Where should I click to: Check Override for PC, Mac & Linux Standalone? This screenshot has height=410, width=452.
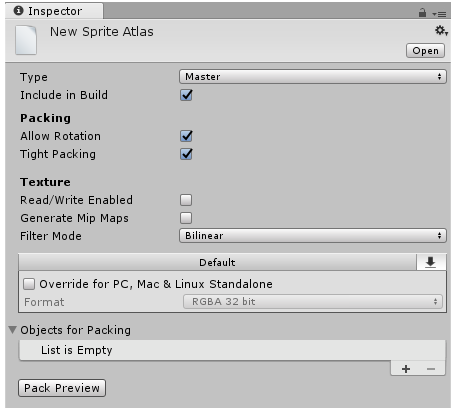point(29,284)
